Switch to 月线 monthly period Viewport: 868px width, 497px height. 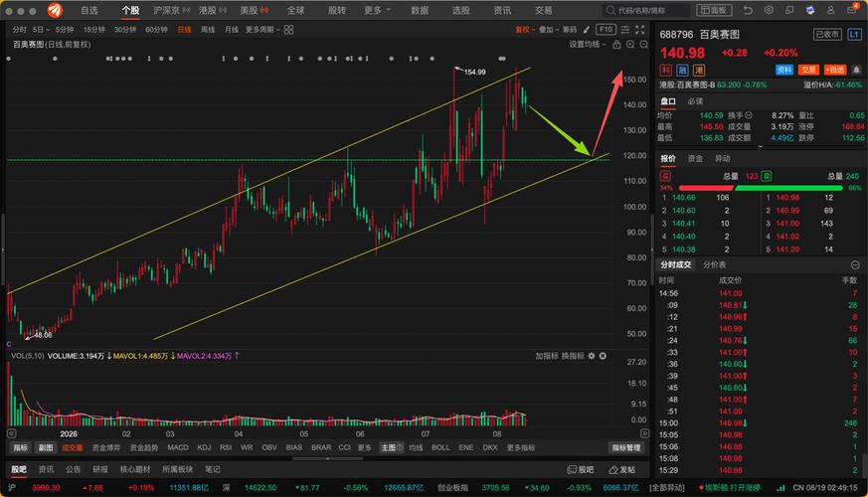tap(232, 30)
